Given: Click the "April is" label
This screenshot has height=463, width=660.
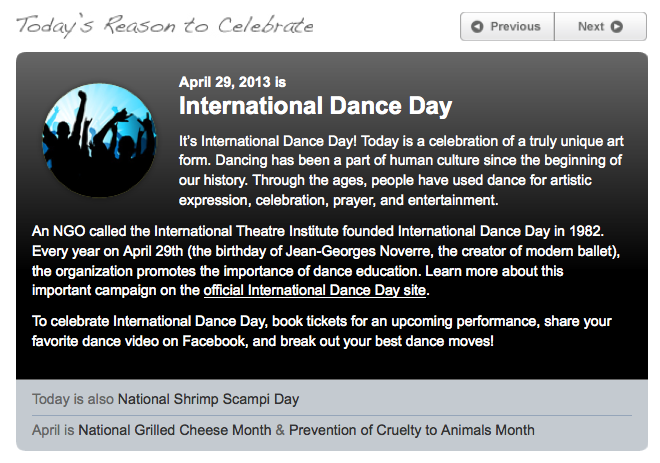Looking at the screenshot, I should (x=53, y=430).
